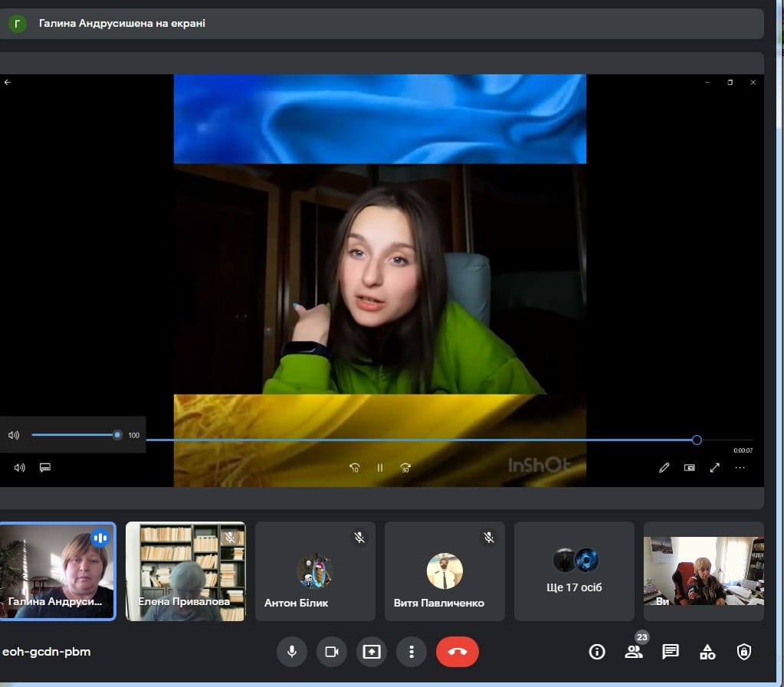Click the video progress bar handle
Viewport: 784px width, 687px height.
pyautogui.click(x=697, y=440)
